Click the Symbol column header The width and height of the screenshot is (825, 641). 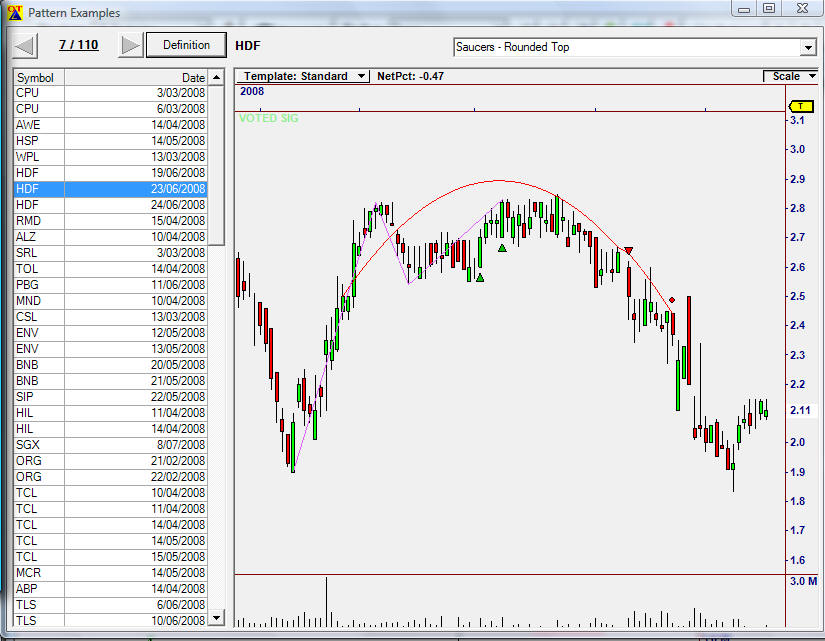point(39,77)
